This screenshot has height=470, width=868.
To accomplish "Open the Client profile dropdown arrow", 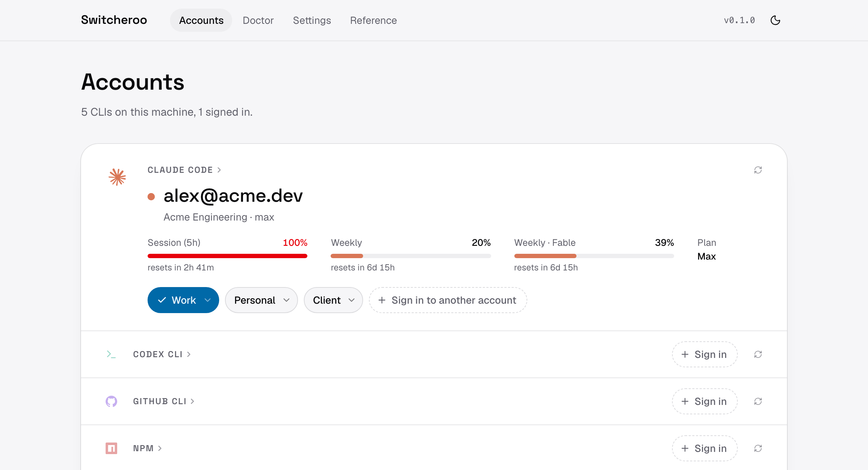I will click(x=352, y=300).
